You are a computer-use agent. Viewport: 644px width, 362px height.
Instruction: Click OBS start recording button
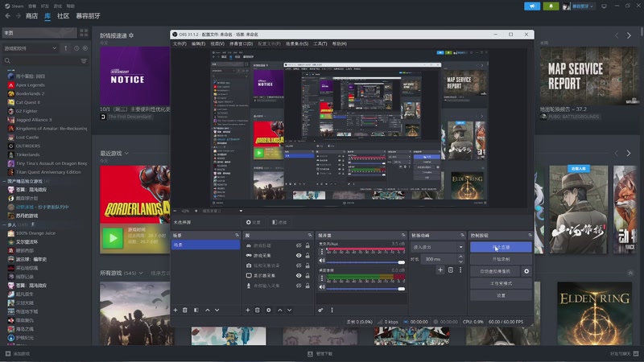(x=501, y=259)
